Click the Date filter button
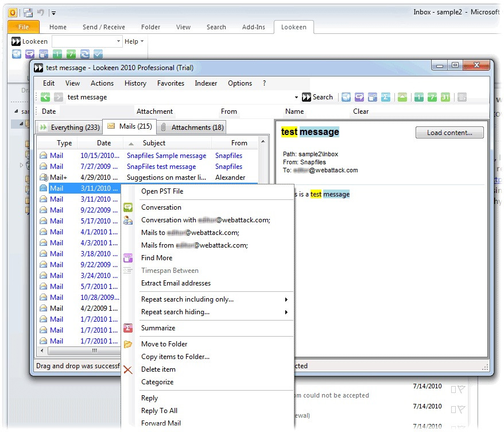 coord(49,111)
